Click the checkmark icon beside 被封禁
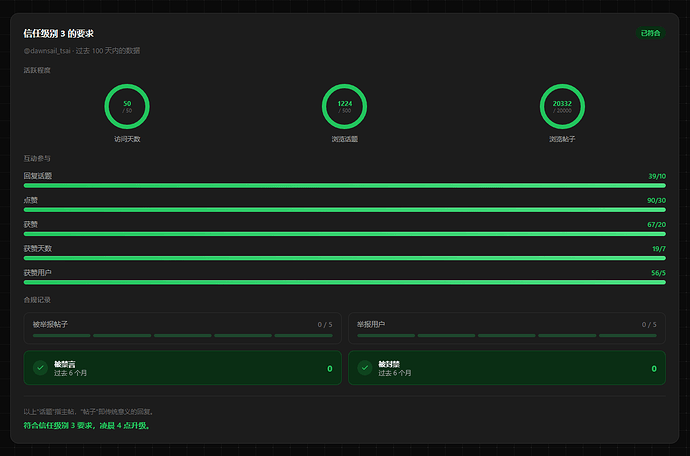 [x=365, y=368]
